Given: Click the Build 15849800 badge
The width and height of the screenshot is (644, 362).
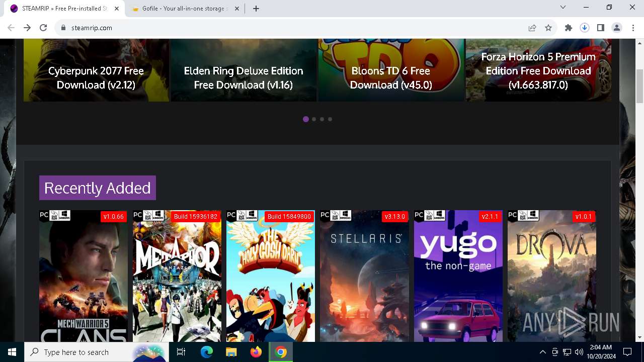Looking at the screenshot, I should tap(289, 217).
